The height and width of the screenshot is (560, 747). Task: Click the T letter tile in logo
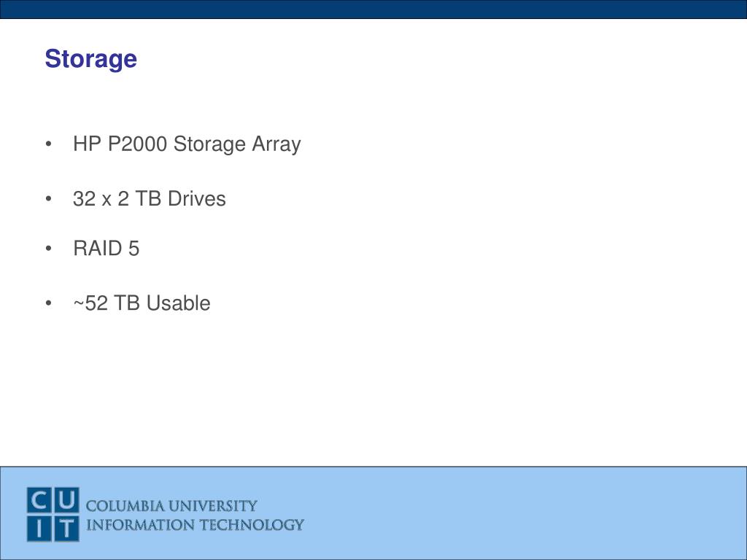click(66, 529)
